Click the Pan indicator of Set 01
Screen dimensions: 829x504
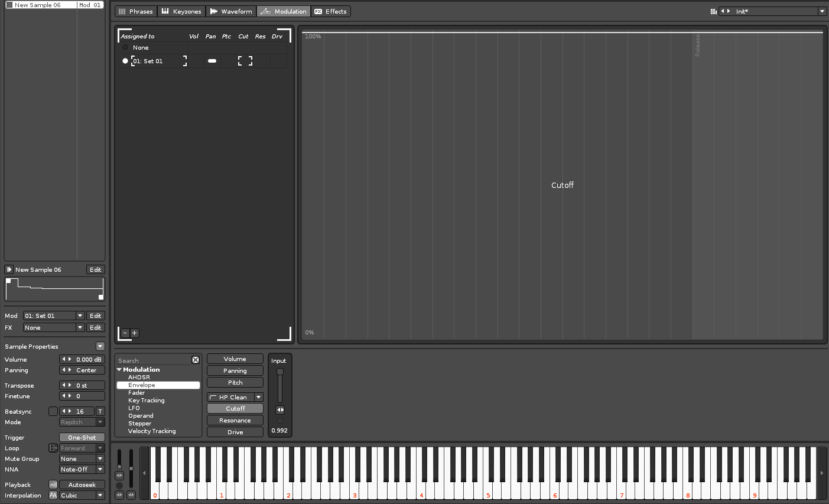(x=212, y=61)
